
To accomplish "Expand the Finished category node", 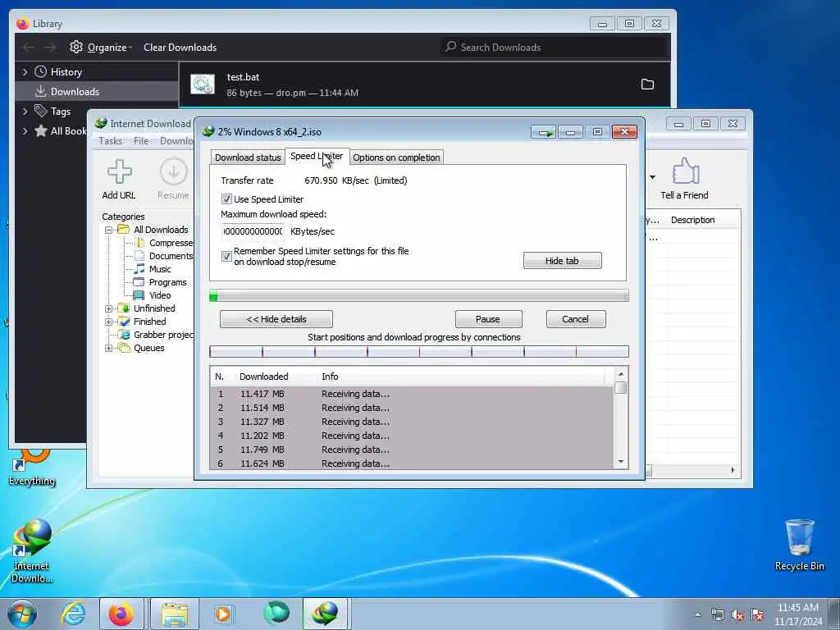I will [x=109, y=322].
